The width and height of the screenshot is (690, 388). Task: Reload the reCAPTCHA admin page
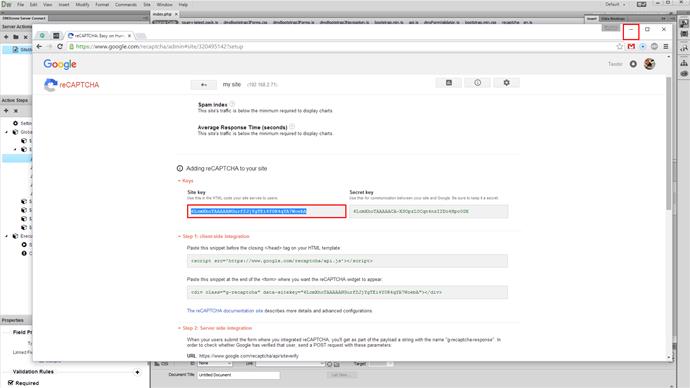60,46
